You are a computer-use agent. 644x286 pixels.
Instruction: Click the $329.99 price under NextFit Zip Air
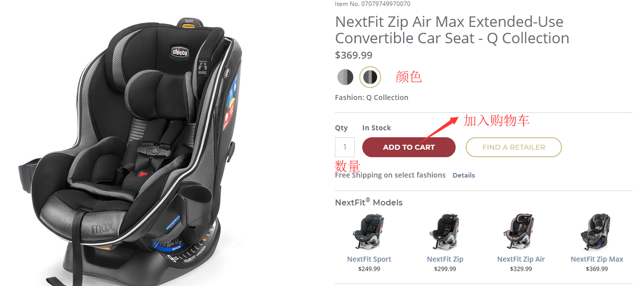[521, 269]
